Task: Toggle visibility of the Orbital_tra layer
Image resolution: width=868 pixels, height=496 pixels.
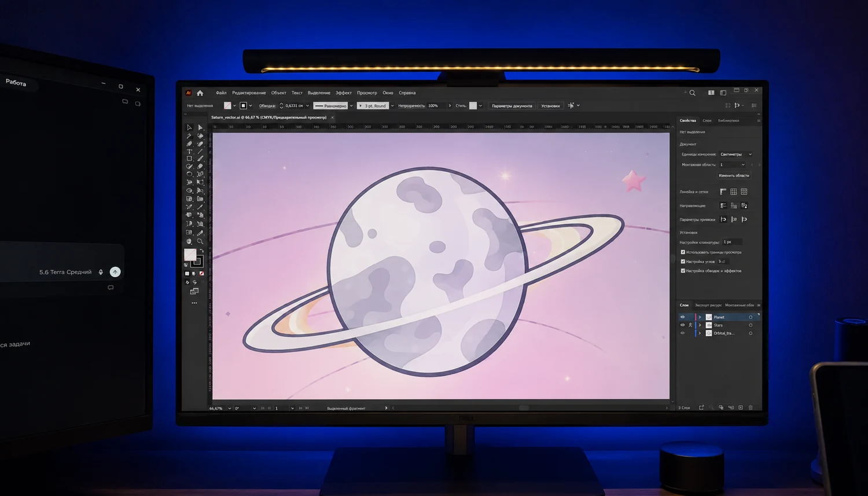Action: pos(683,333)
